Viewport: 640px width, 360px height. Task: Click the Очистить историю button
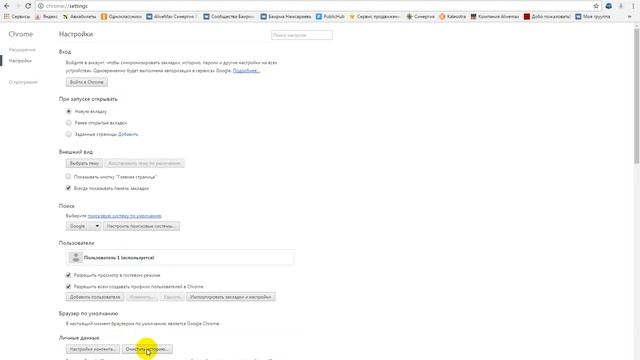[147, 349]
